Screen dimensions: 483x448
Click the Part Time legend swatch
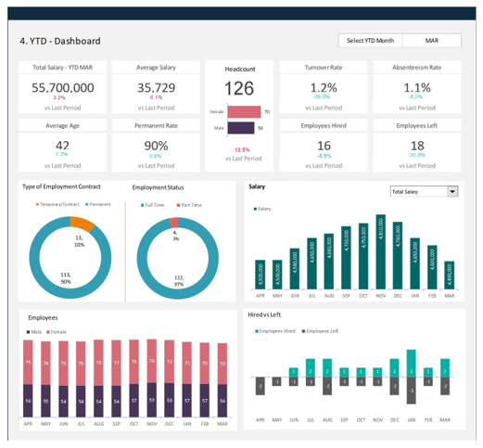pyautogui.click(x=178, y=205)
